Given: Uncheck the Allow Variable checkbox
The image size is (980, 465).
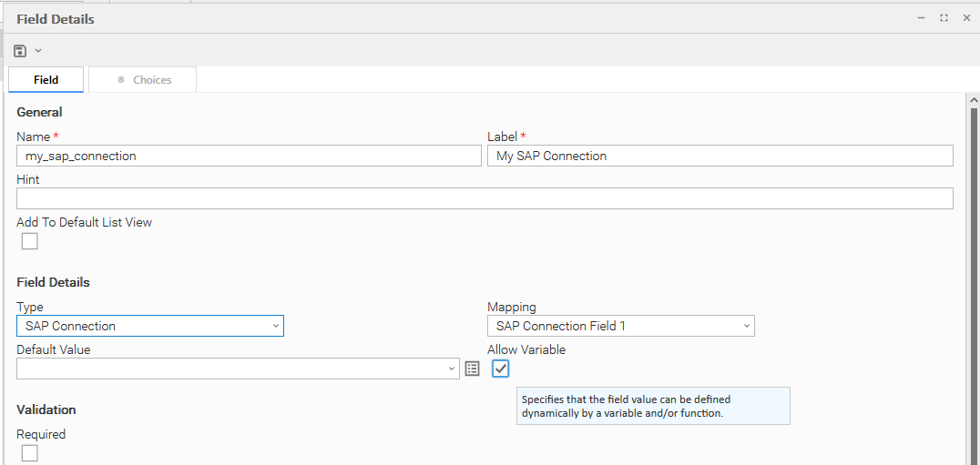Looking at the screenshot, I should (x=501, y=369).
